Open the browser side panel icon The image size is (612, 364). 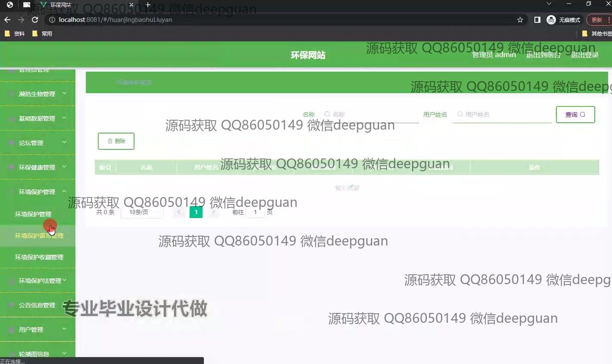click(x=537, y=20)
